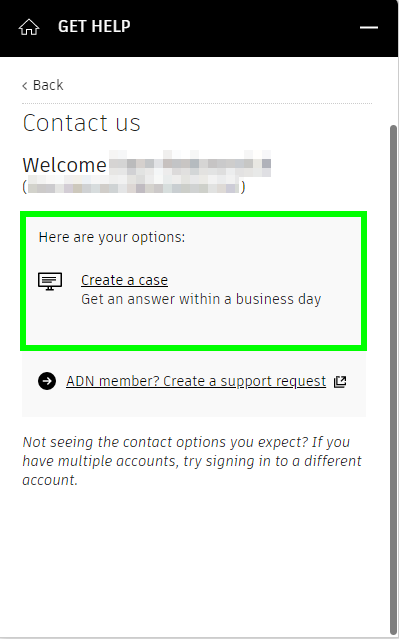Click the Welcome greeting text
The image size is (399, 639).
coord(64,165)
